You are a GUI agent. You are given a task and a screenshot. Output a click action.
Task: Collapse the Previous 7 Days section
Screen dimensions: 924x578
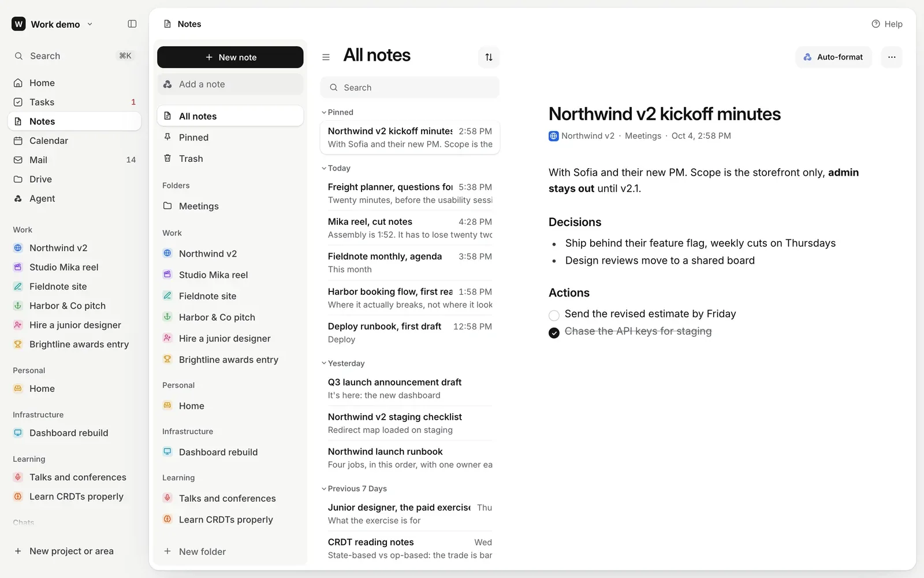[x=324, y=488]
